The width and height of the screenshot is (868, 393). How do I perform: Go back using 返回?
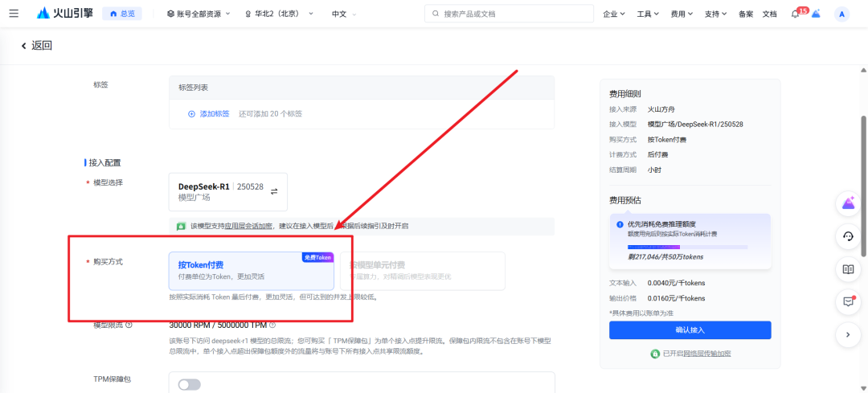point(36,46)
